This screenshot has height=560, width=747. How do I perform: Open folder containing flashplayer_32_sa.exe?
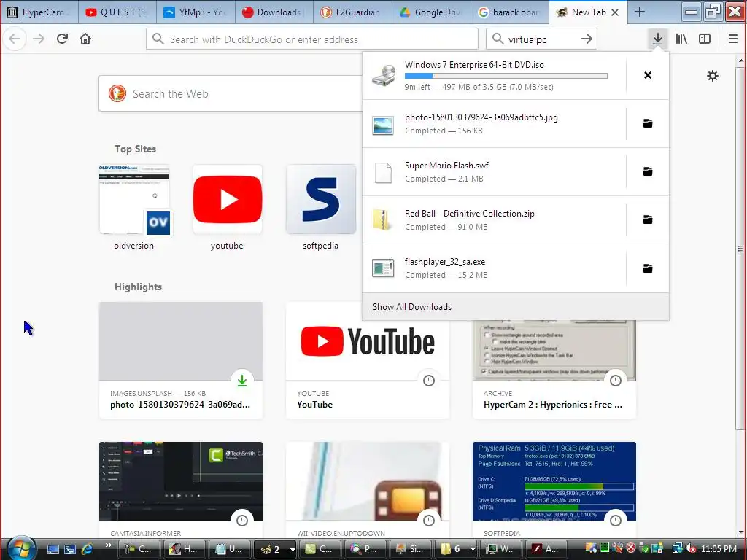click(x=648, y=268)
